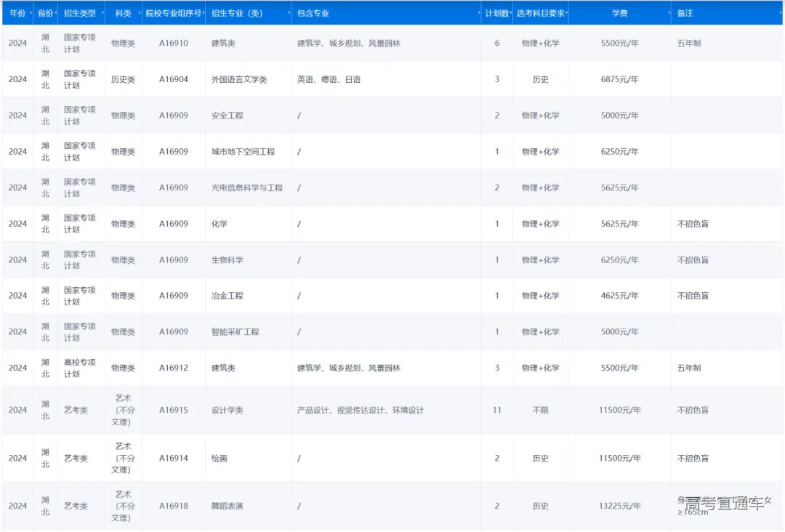Click the sort arrow next to 科类
This screenshot has width=785, height=532.
pyautogui.click(x=139, y=14)
